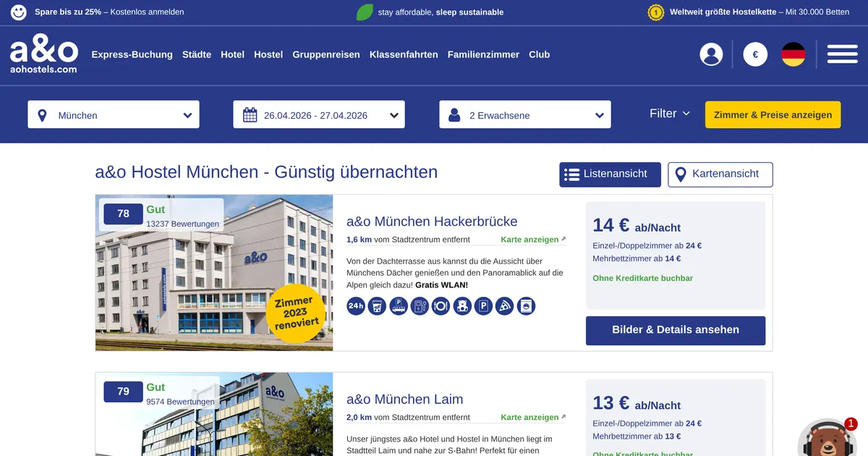The image size is (868, 456).
Task: Open Klassenfahrten in the navigation
Action: click(x=404, y=54)
